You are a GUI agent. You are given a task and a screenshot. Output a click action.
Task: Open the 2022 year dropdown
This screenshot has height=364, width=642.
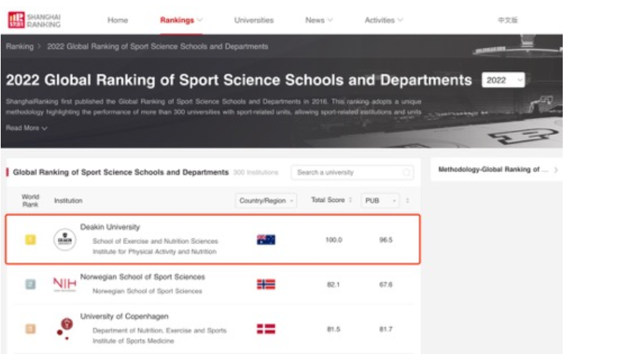coord(503,81)
